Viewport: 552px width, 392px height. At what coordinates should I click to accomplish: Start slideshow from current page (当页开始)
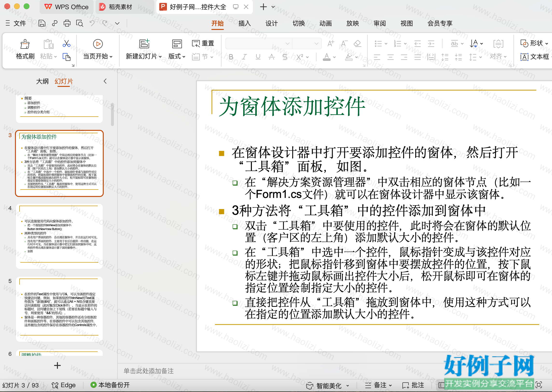click(98, 49)
